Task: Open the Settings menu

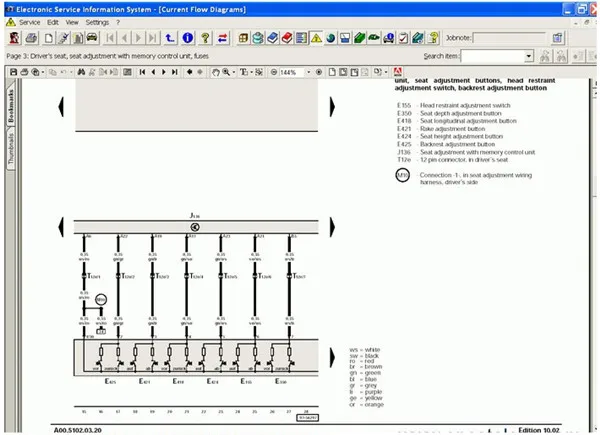Action: [x=97, y=23]
